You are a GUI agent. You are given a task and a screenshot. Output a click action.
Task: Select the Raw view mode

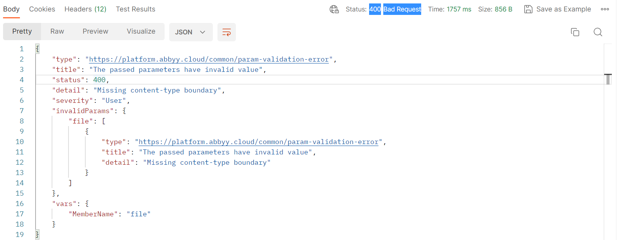point(57,31)
